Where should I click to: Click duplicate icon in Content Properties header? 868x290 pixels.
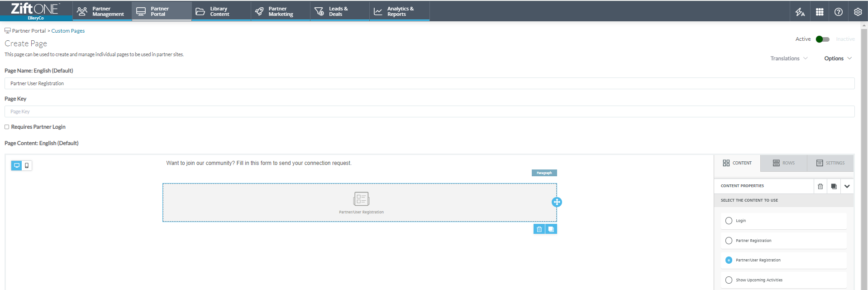tap(834, 186)
